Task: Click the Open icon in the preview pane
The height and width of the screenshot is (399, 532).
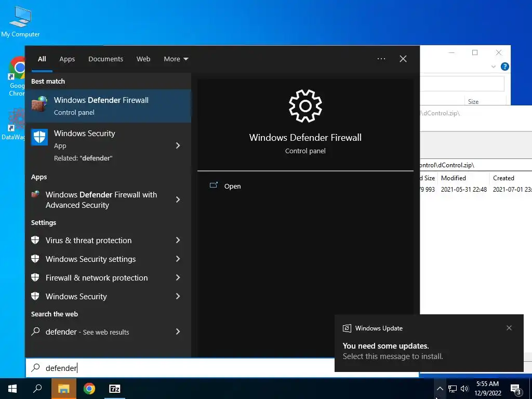Action: click(214, 185)
